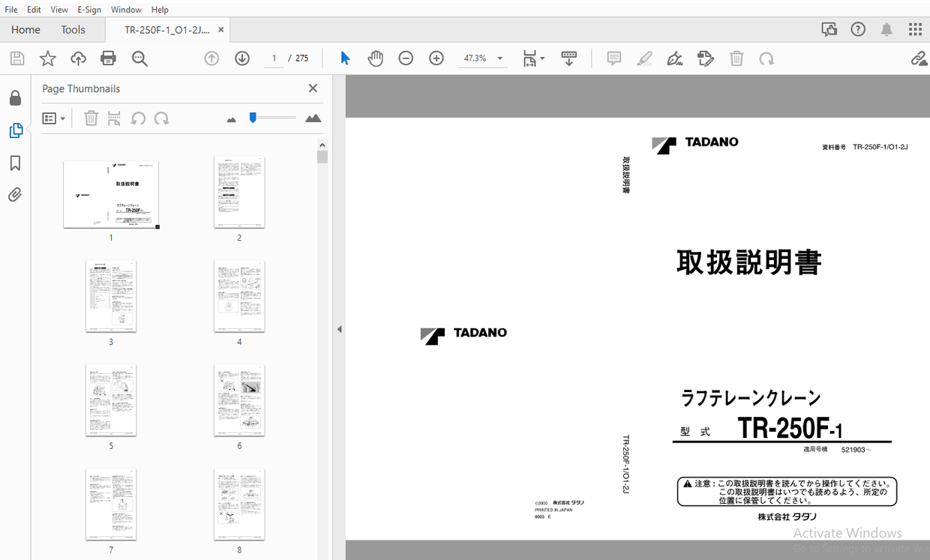
Task: Switch to the Tools tab
Action: pos(73,30)
